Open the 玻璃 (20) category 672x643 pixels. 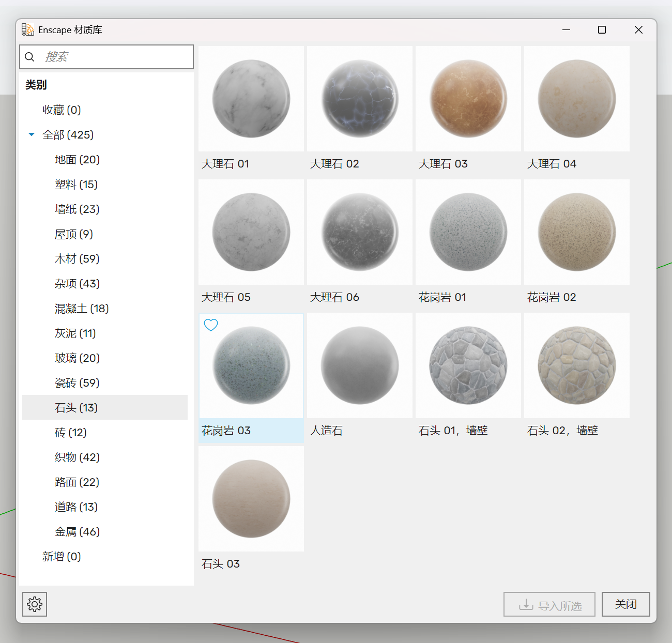point(77,358)
